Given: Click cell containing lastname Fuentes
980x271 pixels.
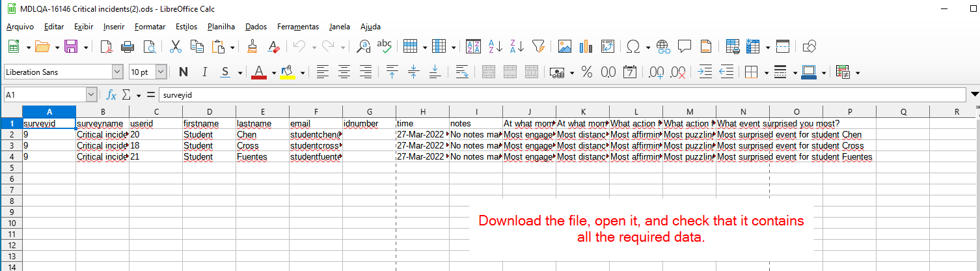Looking at the screenshot, I should click(x=262, y=157).
